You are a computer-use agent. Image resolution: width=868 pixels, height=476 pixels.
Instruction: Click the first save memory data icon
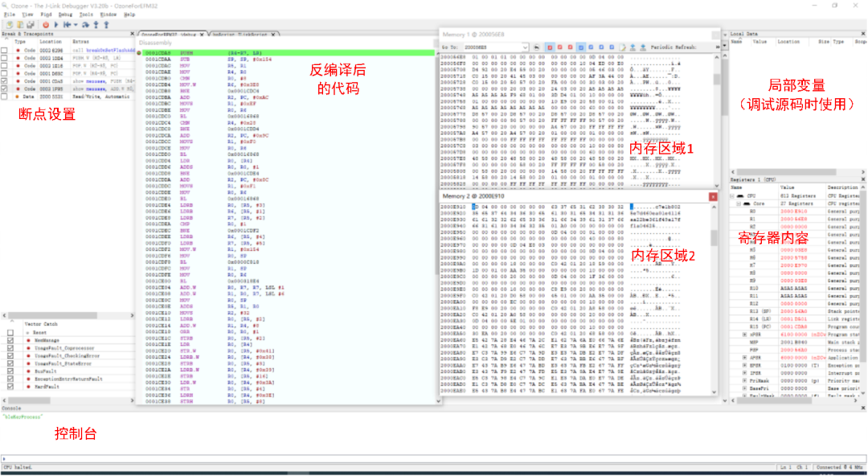pyautogui.click(x=633, y=47)
